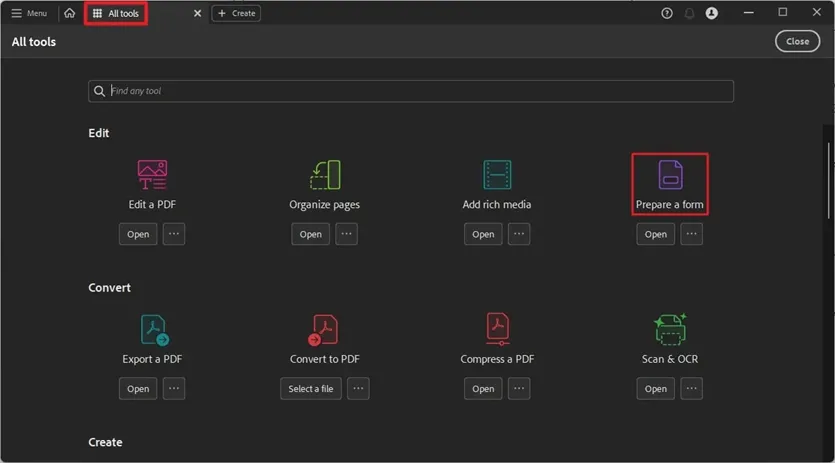
Task: Focus the Find any tool search field
Action: click(411, 91)
